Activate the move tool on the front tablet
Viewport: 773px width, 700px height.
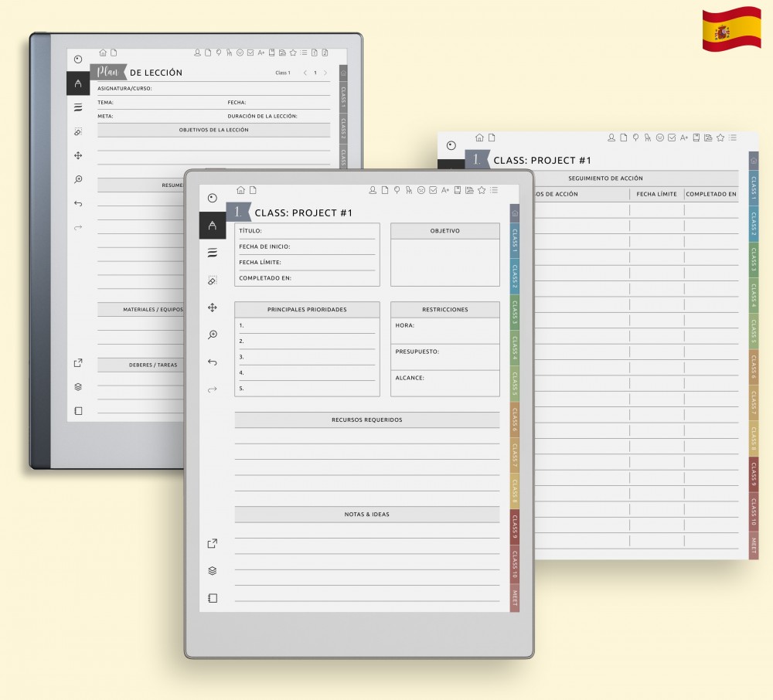pos(213,308)
